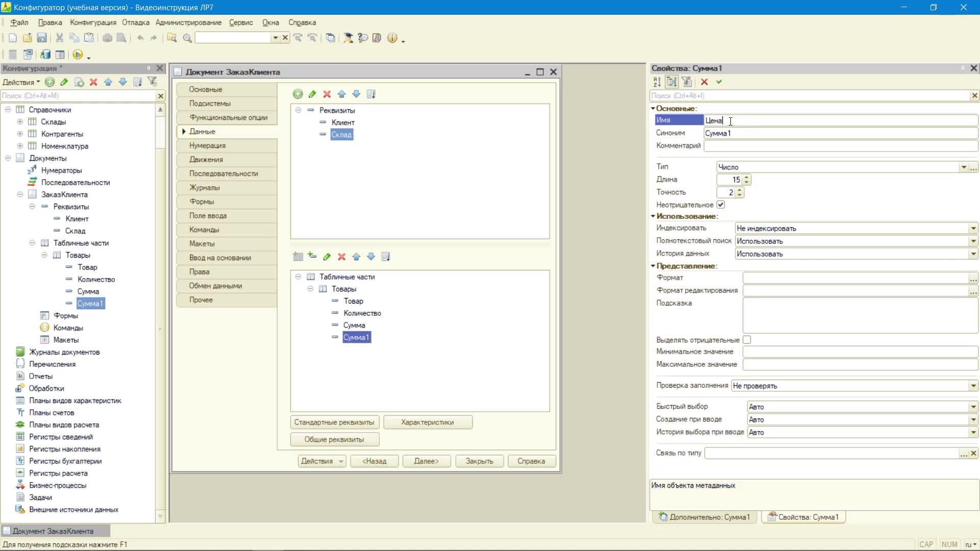Switch to the Движения tab
The width and height of the screenshot is (980, 551).
coord(227,160)
